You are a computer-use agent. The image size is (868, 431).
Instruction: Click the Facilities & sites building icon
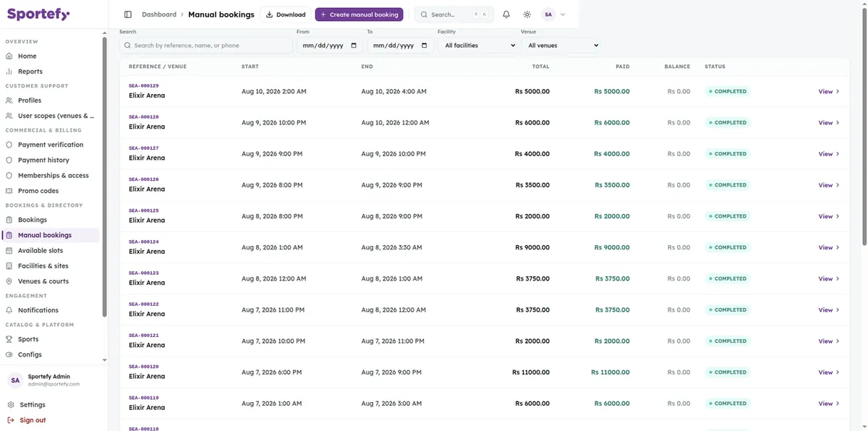point(9,266)
